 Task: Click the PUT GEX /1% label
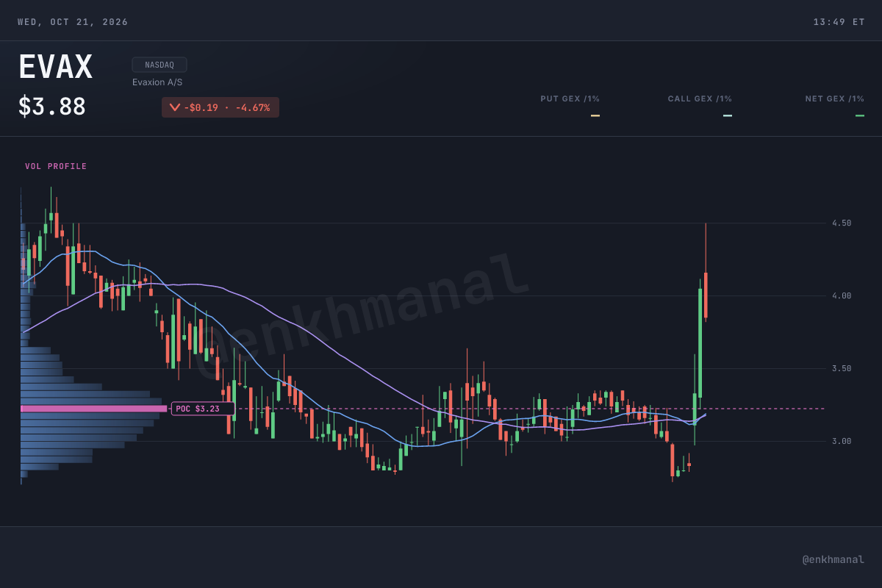(570, 98)
